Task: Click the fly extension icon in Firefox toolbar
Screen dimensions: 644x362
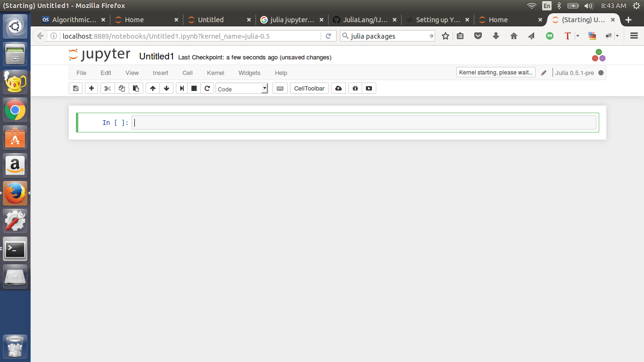Action: 609,36
